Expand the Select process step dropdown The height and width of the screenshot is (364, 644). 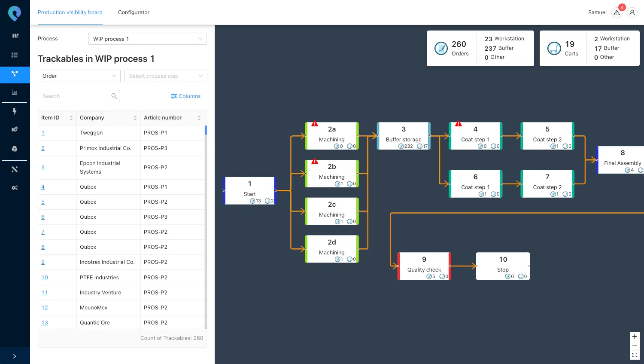click(165, 76)
